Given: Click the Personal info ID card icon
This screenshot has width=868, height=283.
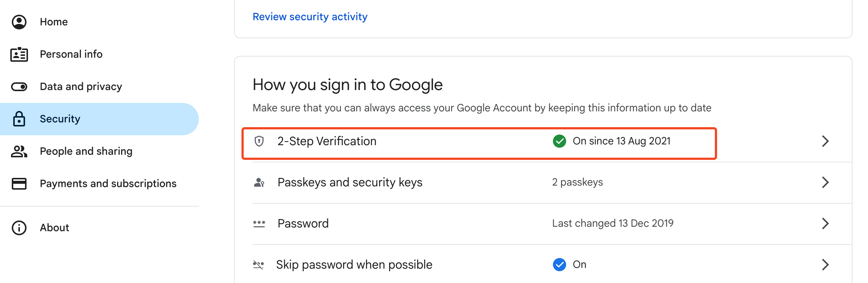Looking at the screenshot, I should [x=19, y=54].
